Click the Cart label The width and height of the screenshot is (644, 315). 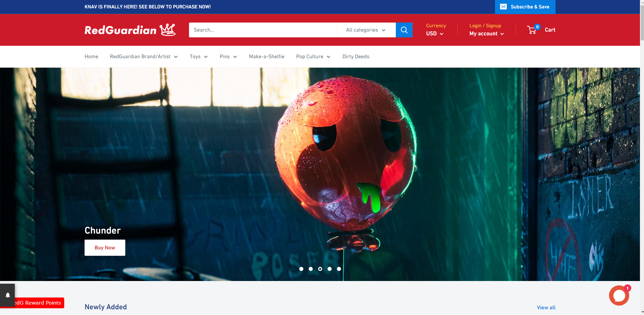(x=550, y=30)
